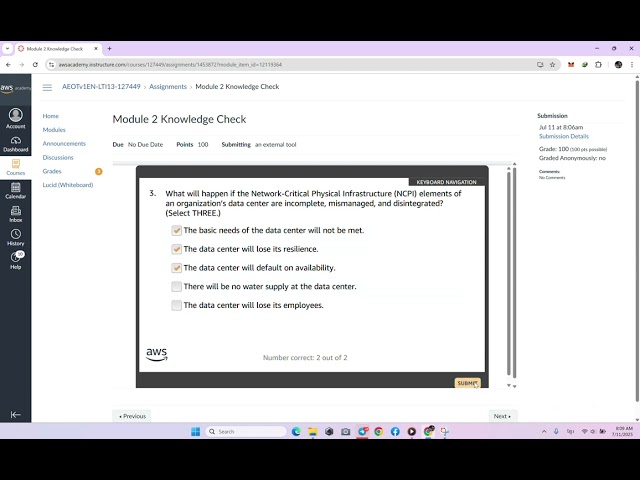Open a new browser tab

tap(109, 49)
